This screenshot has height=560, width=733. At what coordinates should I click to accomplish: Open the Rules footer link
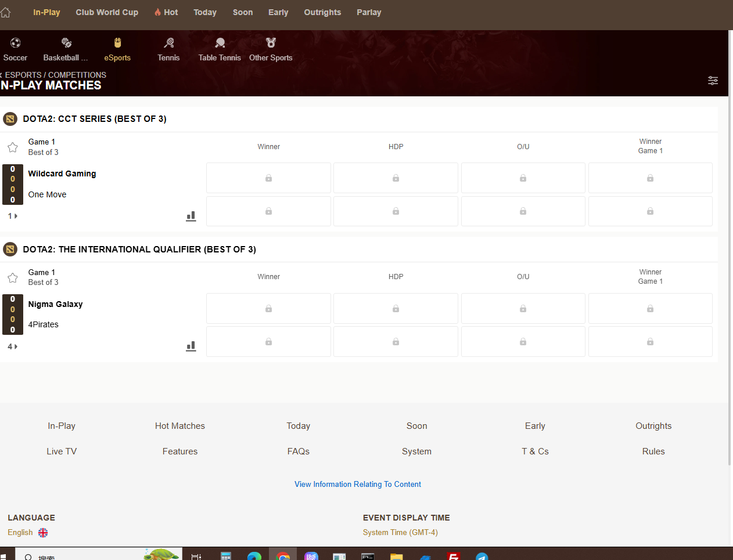(653, 451)
